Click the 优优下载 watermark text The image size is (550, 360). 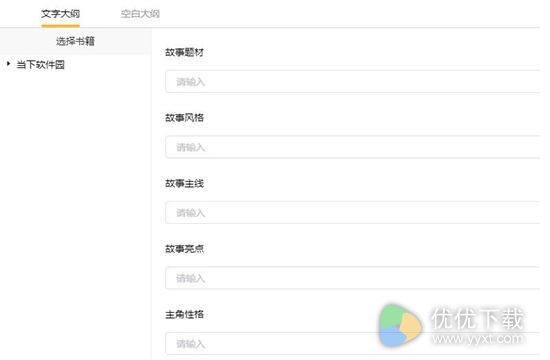tap(477, 319)
